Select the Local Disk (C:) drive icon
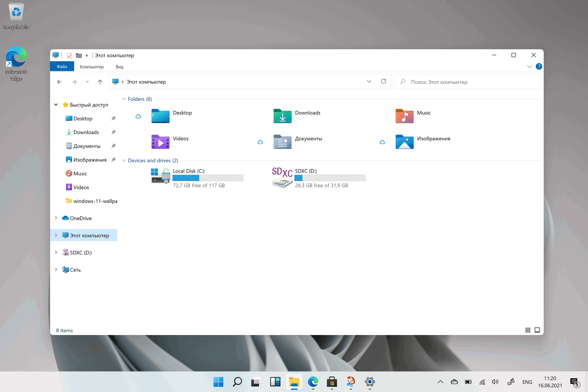 (160, 176)
